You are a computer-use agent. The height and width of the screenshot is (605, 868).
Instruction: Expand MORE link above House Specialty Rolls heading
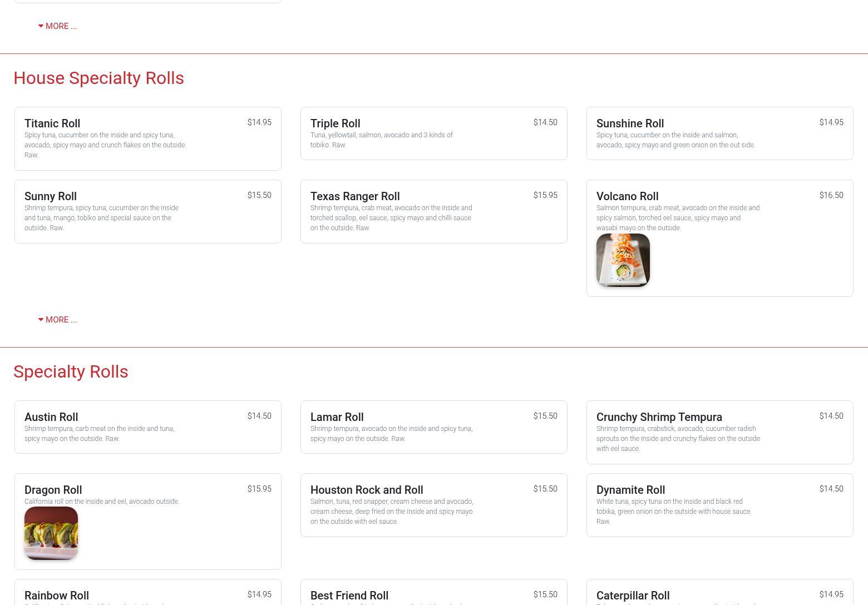[58, 26]
